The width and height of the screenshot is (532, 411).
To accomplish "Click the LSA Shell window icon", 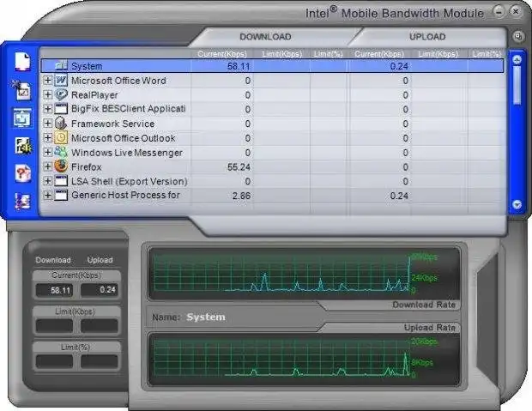I will [x=61, y=181].
